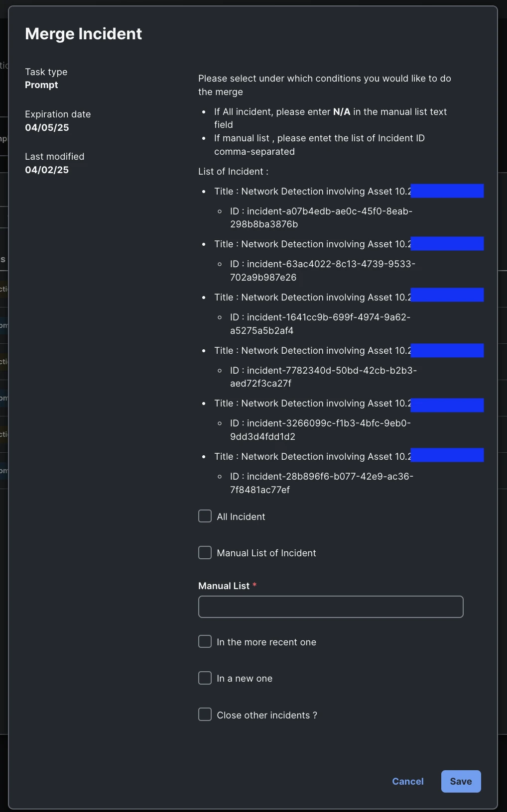Click the redacted blue bar on last incident
This screenshot has height=812, width=507.
point(447,455)
